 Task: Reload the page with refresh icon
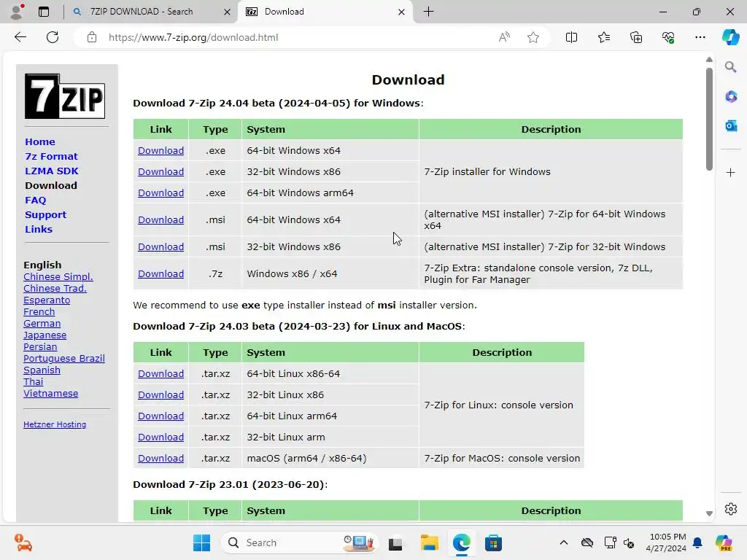click(x=53, y=37)
